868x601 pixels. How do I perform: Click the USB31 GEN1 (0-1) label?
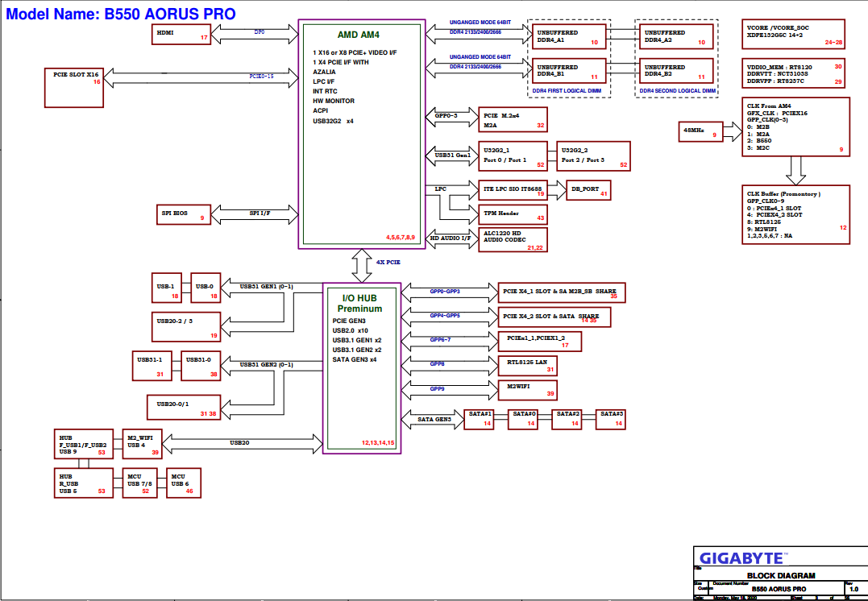266,287
